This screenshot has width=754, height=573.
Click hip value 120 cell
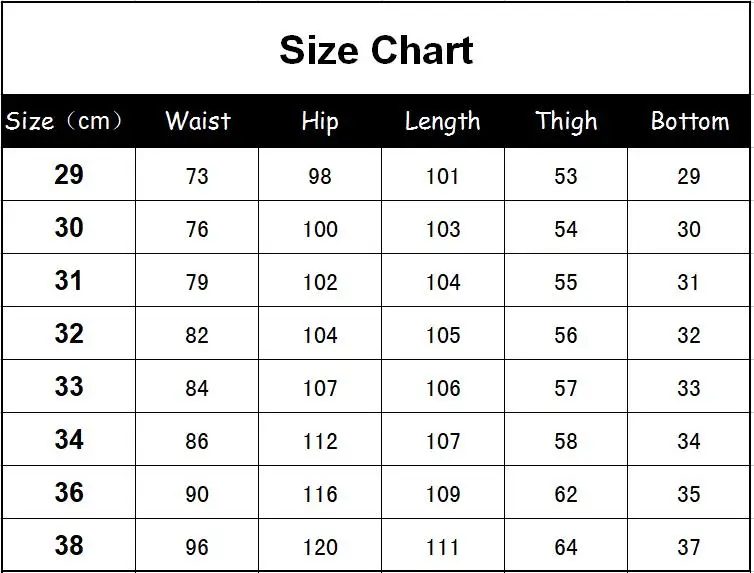pos(320,545)
